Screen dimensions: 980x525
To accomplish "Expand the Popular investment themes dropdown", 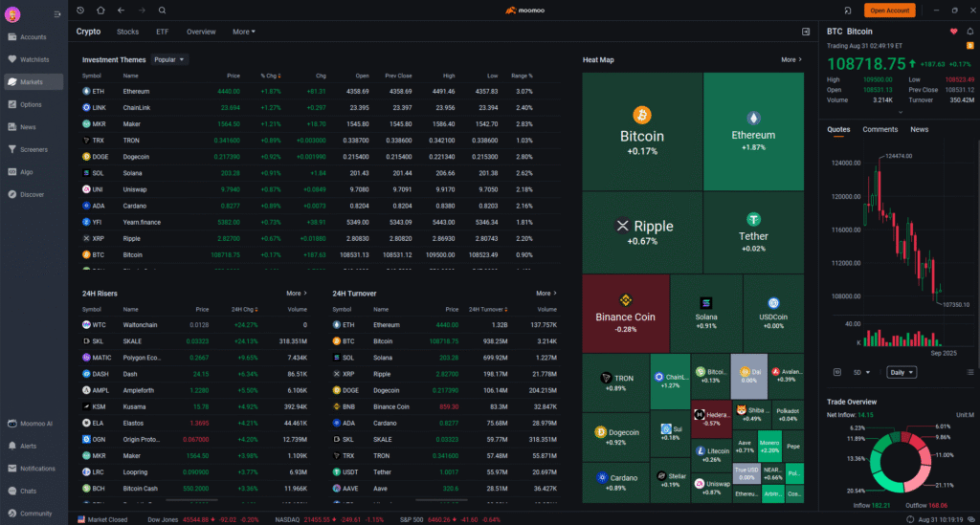I will coord(168,59).
